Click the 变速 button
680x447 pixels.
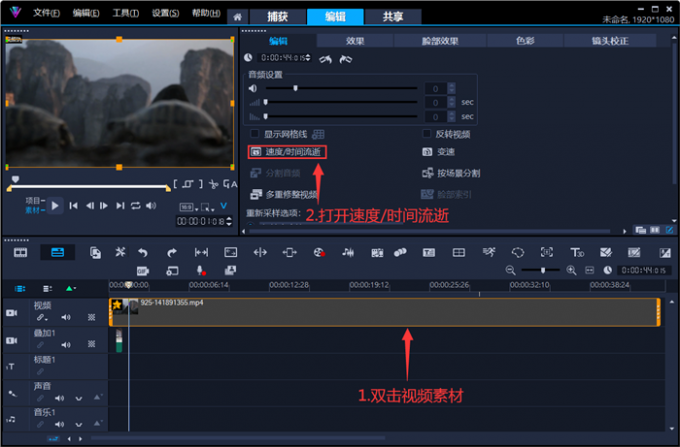(x=438, y=152)
